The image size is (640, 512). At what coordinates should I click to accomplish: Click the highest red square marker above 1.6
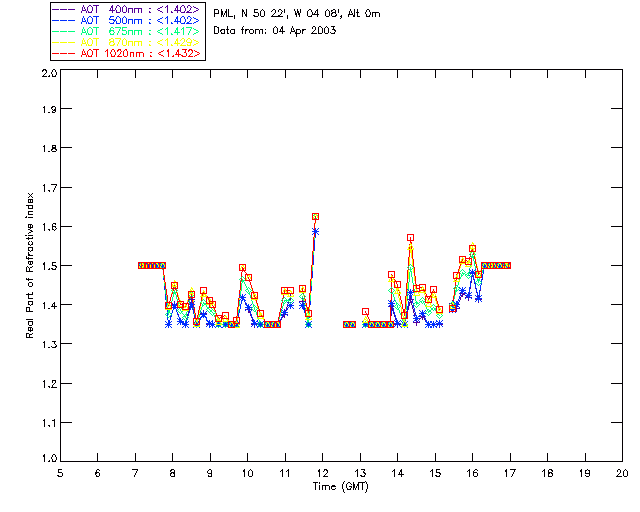315,216
